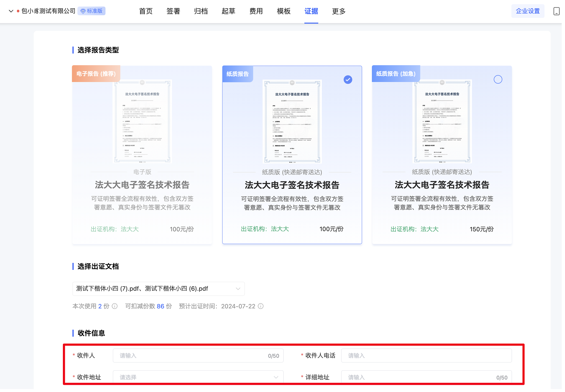Screen dimensions: 565x392
Task: Click the 电子报告 (推荐) corner label
Action: click(96, 74)
